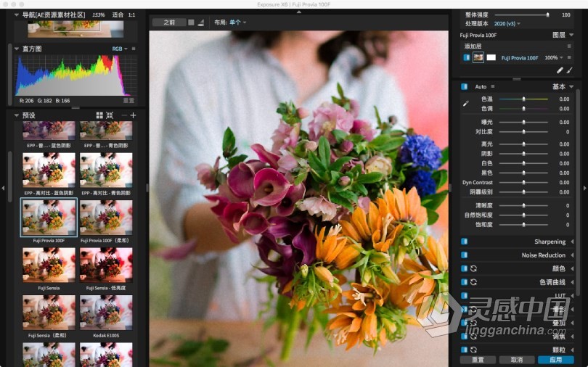
Task: Select the Kodak E100S preset thumbnail
Action: coord(106,313)
